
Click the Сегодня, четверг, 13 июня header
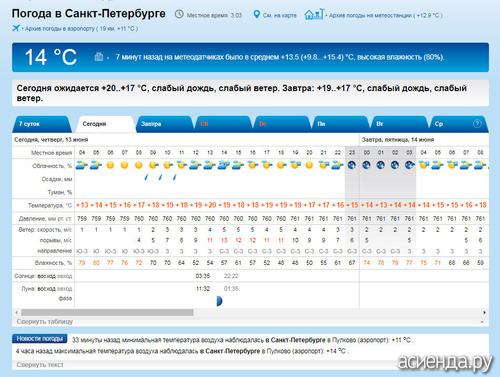(x=51, y=140)
